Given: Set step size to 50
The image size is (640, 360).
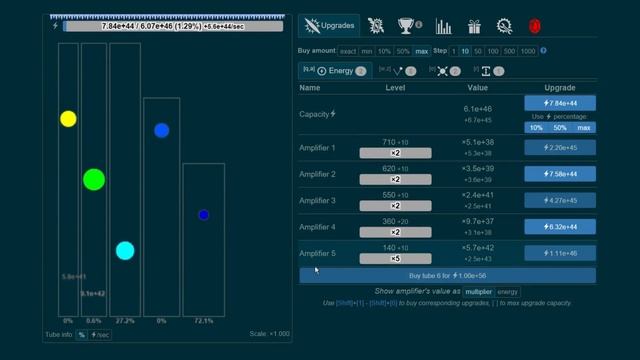Looking at the screenshot, I should tap(478, 51).
